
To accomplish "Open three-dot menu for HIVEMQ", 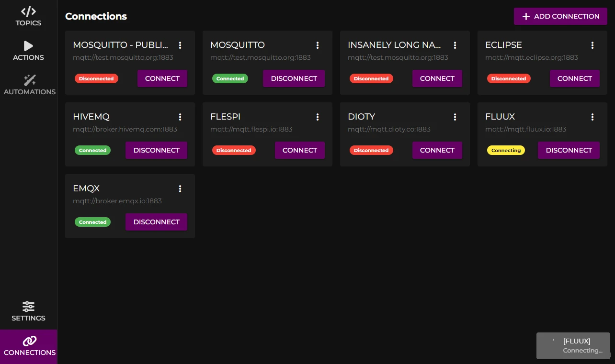I will click(180, 117).
